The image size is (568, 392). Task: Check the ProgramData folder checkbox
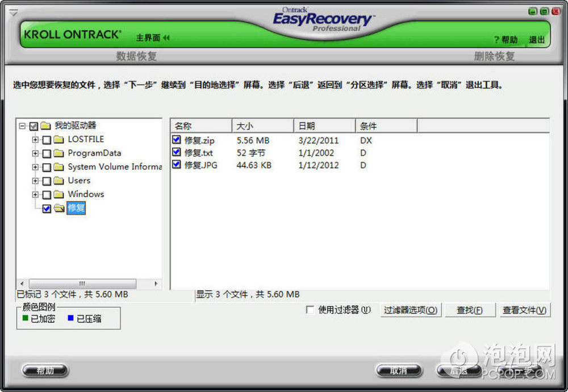coord(47,153)
